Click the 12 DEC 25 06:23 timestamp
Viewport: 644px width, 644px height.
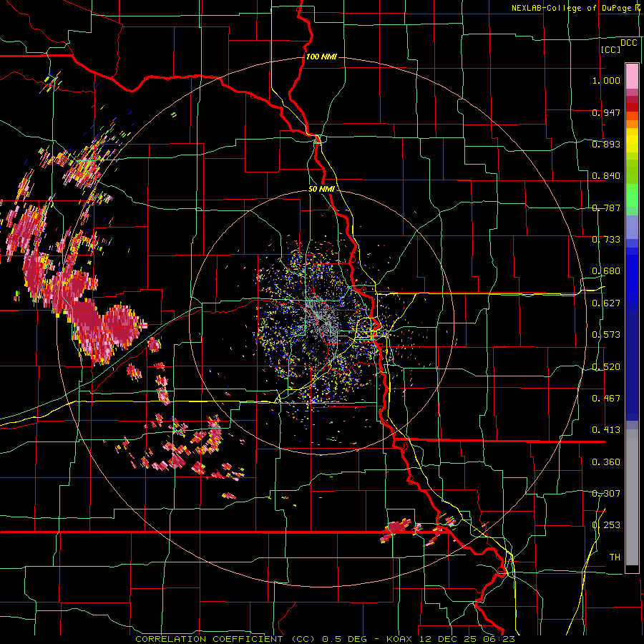467,639
